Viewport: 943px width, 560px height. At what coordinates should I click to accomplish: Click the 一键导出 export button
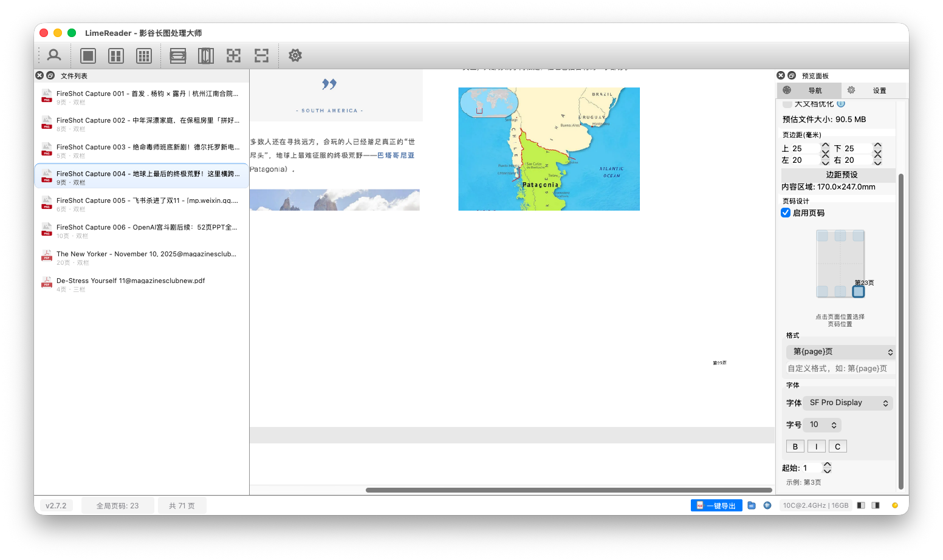(716, 505)
